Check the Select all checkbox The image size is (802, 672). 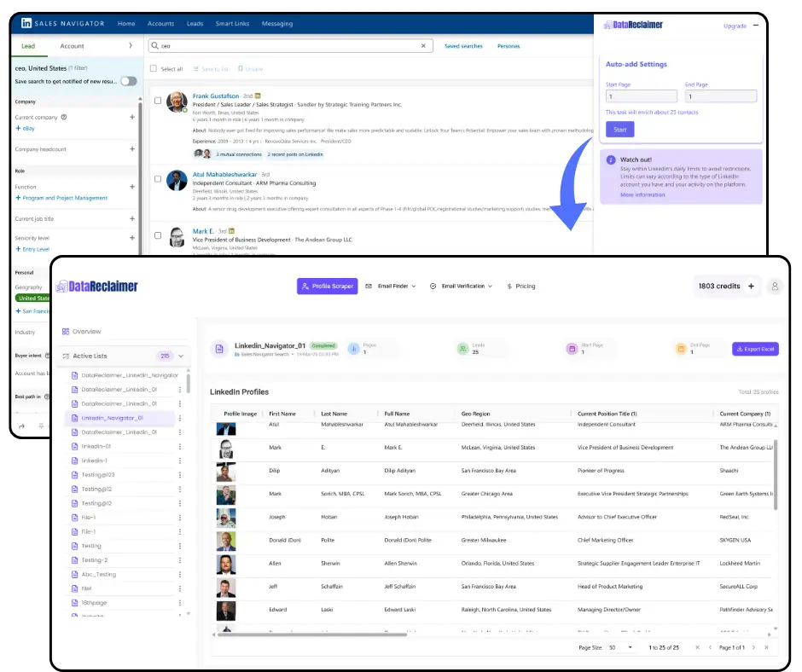(154, 69)
